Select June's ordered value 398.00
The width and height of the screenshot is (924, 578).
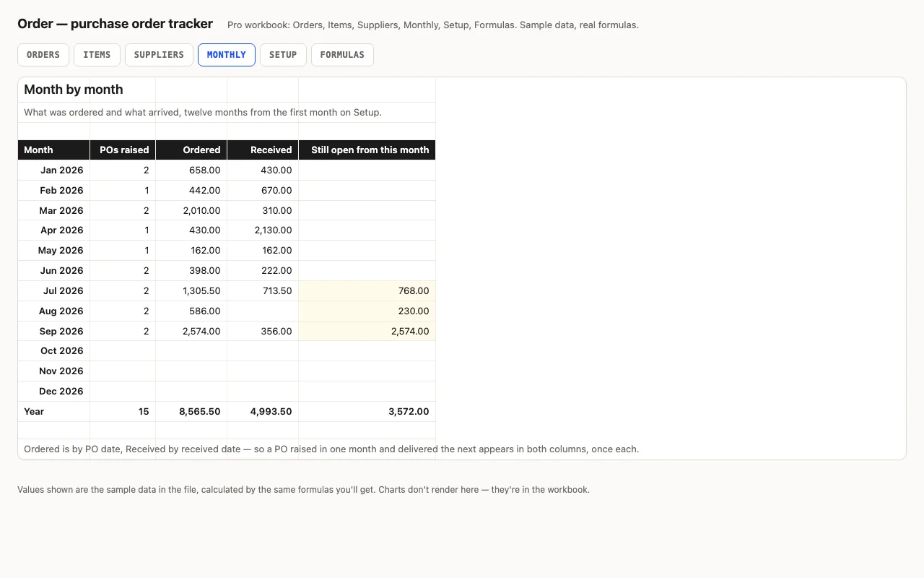point(191,270)
